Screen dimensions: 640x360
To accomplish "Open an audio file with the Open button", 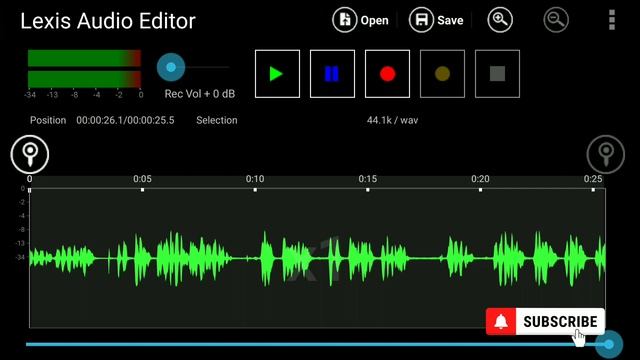I will (360, 20).
